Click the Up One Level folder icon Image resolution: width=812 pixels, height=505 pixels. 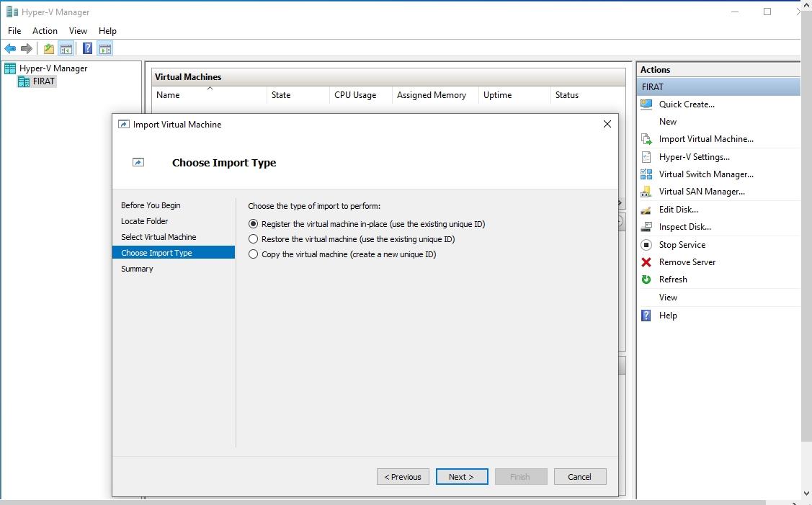(x=49, y=49)
